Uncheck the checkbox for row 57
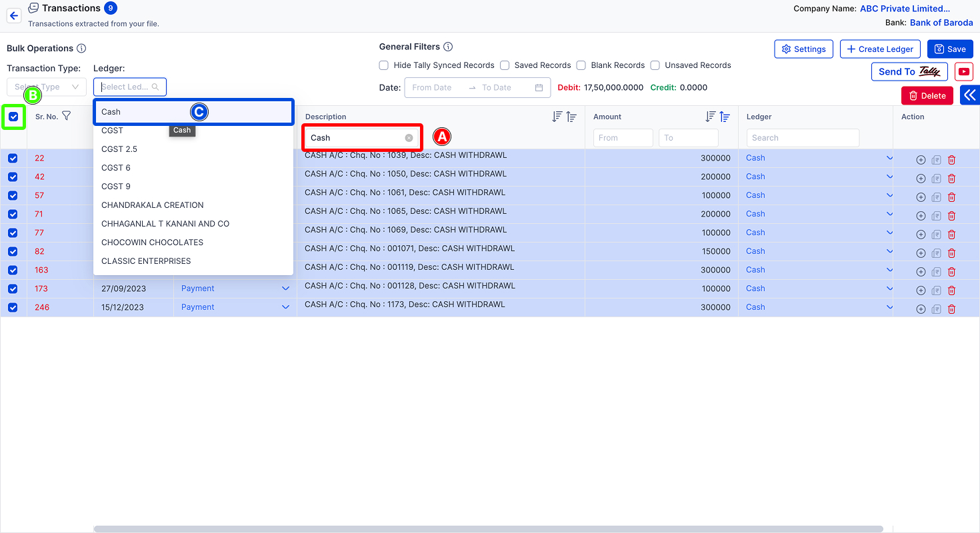980x533 pixels. coord(13,196)
